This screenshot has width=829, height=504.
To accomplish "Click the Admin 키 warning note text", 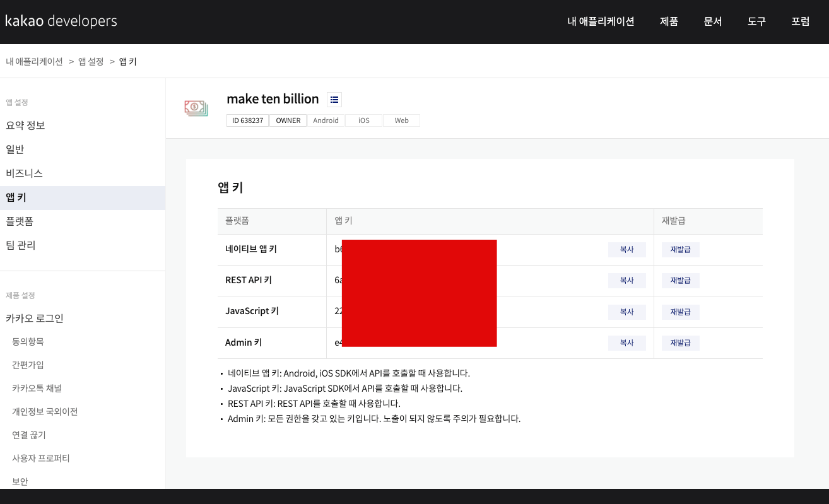I will click(374, 419).
